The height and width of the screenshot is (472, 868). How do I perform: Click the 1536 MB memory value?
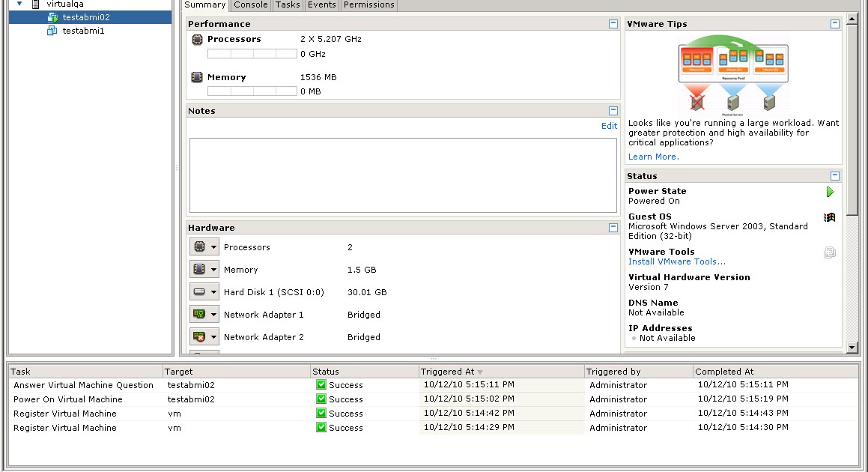[x=318, y=77]
